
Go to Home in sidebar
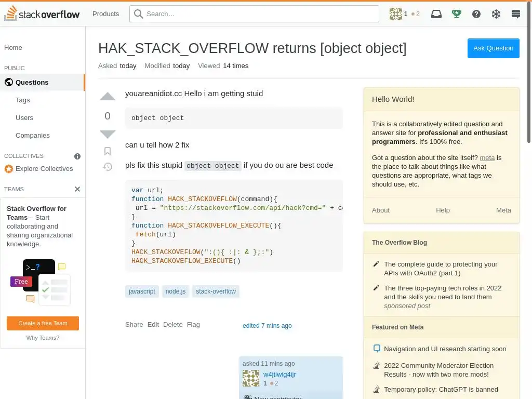tap(13, 47)
